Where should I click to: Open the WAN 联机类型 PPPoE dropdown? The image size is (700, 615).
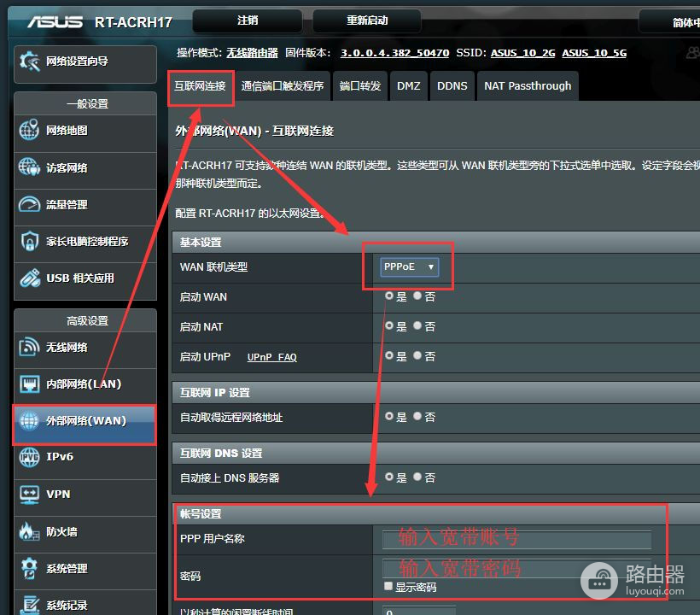click(x=409, y=266)
